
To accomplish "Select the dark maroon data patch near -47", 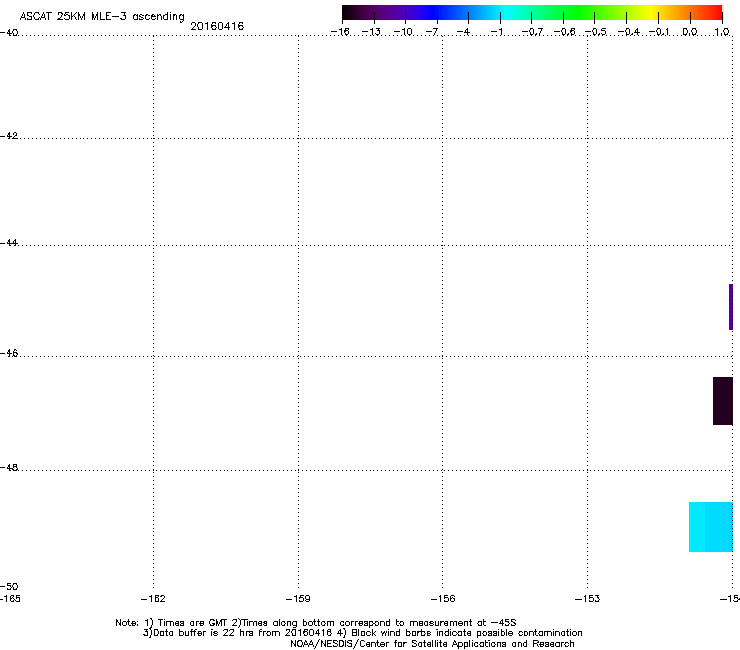I will pyautogui.click(x=723, y=401).
